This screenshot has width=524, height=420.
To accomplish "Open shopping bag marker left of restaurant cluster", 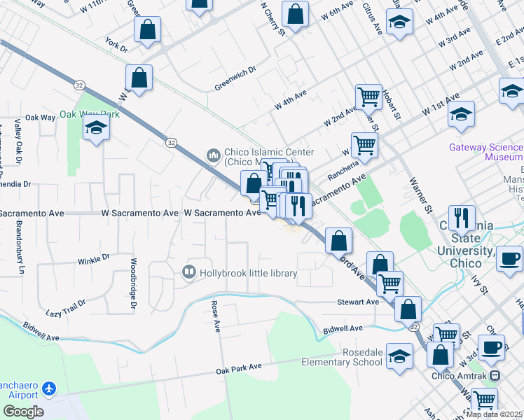I will 254,185.
